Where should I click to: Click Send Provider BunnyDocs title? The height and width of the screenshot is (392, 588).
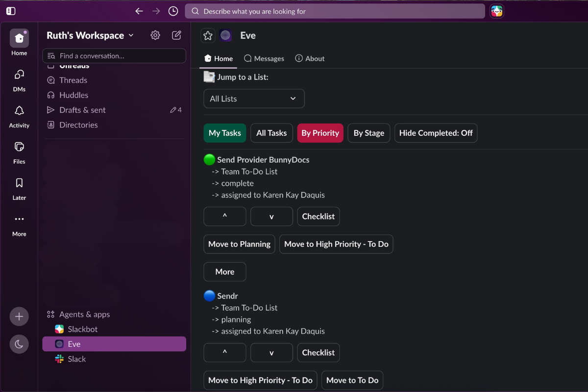[x=263, y=160]
